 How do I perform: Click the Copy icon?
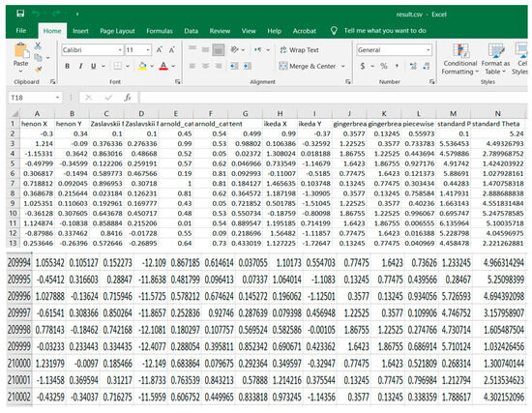38,58
